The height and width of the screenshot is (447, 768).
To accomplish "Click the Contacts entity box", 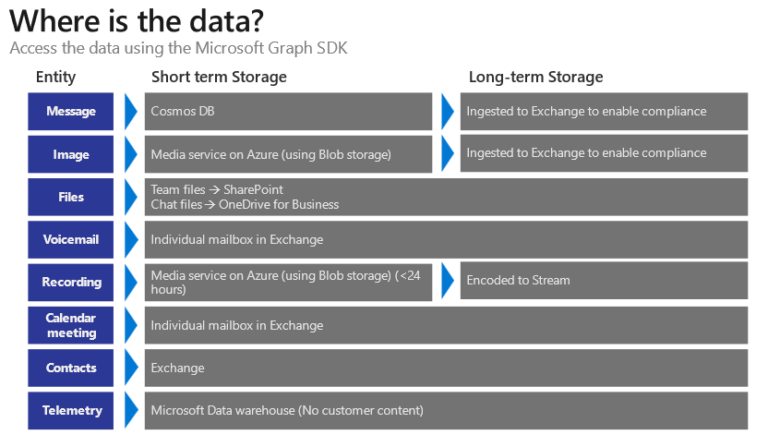I will [x=71, y=368].
